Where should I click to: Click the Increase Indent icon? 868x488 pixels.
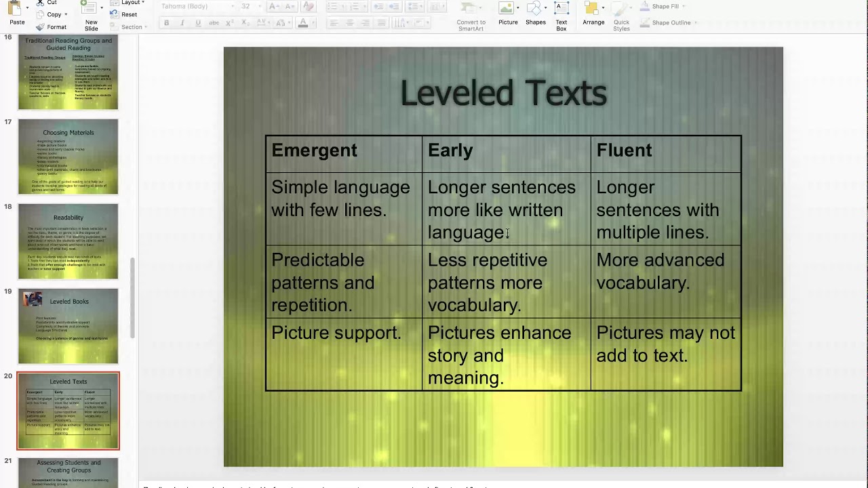tap(394, 6)
